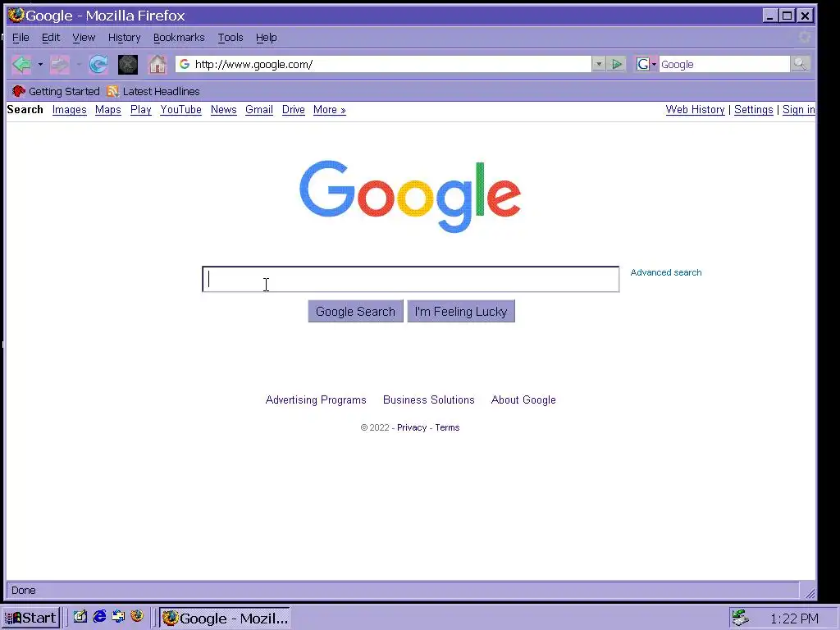The image size is (840, 630).
Task: Open the Help menu
Action: click(x=267, y=38)
